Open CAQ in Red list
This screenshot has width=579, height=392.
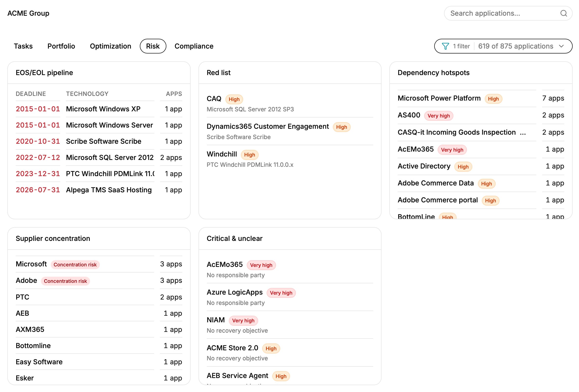pos(290,104)
